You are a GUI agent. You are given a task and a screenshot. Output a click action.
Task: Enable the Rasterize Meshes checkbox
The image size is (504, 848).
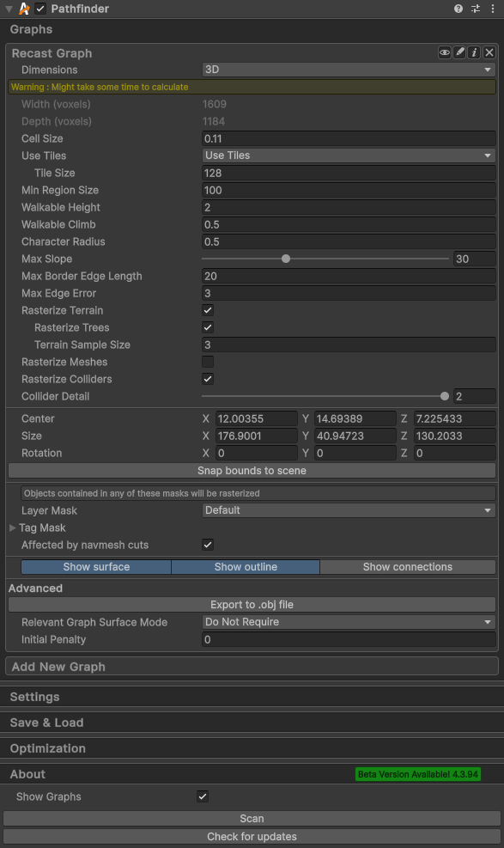click(208, 362)
